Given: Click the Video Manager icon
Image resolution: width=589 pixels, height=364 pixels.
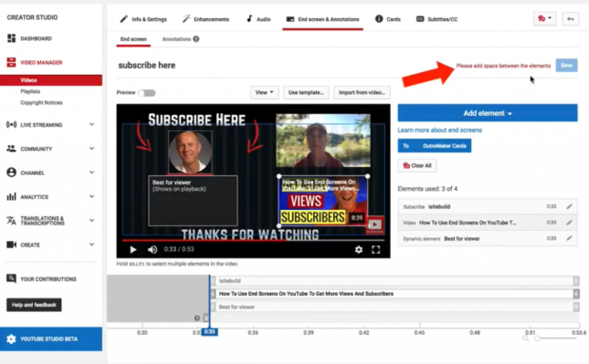Looking at the screenshot, I should point(11,62).
